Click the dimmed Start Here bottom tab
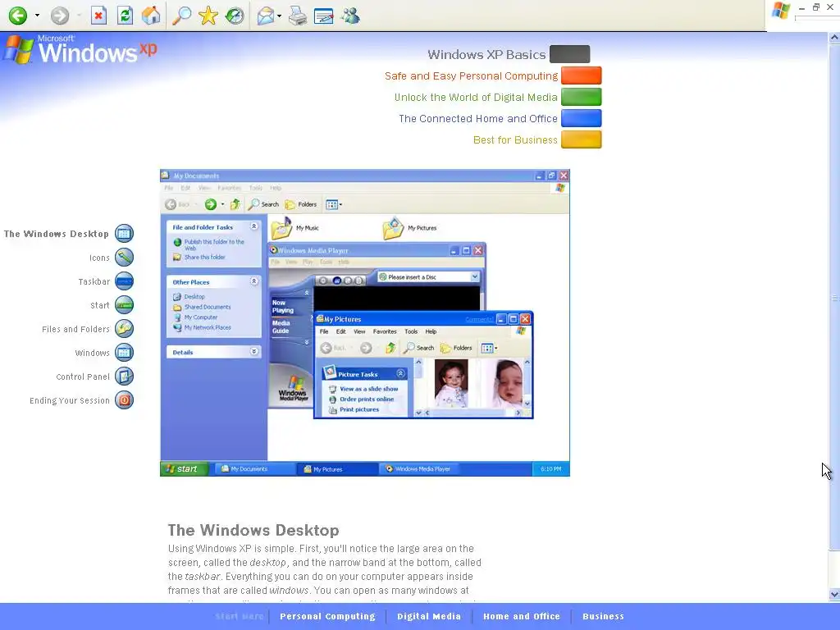 240,616
